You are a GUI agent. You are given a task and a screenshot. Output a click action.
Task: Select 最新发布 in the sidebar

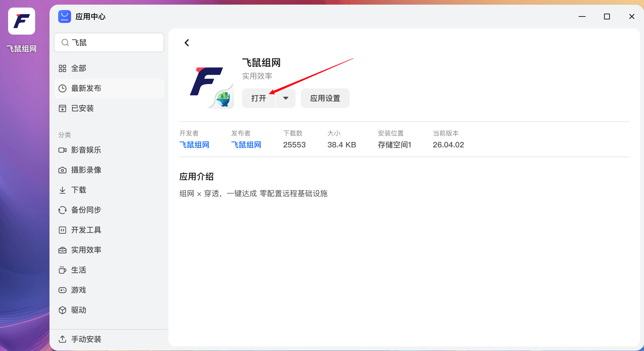(109, 88)
